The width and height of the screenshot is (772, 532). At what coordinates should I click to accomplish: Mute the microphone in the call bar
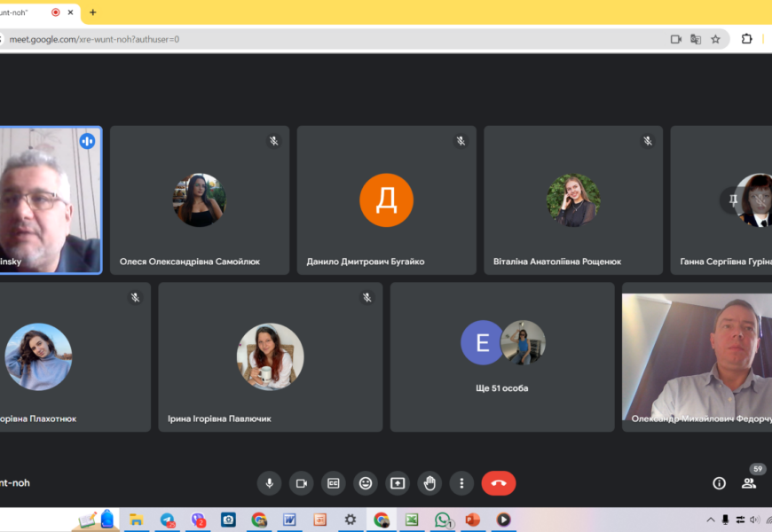tap(270, 483)
